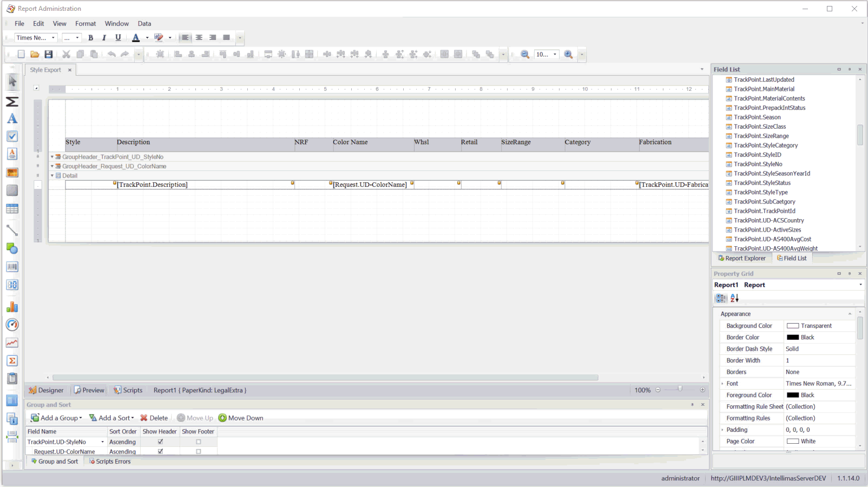
Task: Click the Undo arrow icon
Action: 111,54
